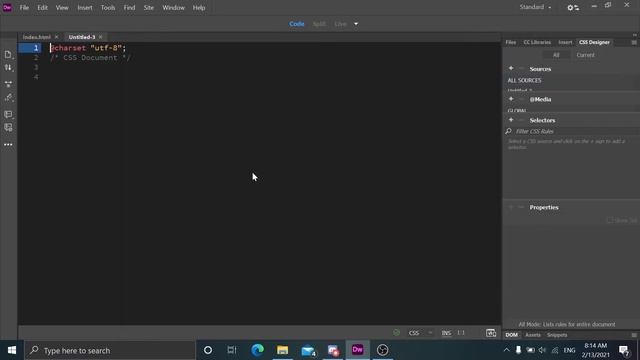Viewport: 640px width, 360px height.
Task: Toggle INS insert mode in status bar
Action: coord(446,333)
